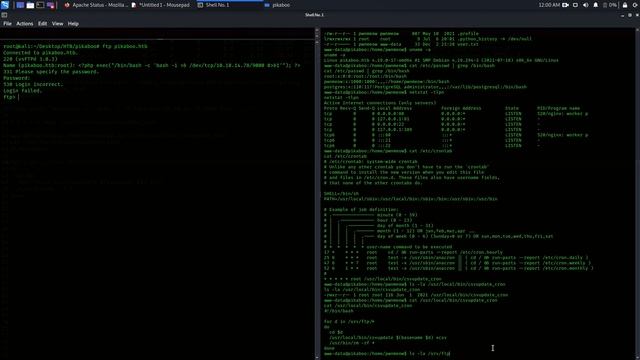Open the View menu
The width and height of the screenshot is (640, 360).
pos(58,24)
